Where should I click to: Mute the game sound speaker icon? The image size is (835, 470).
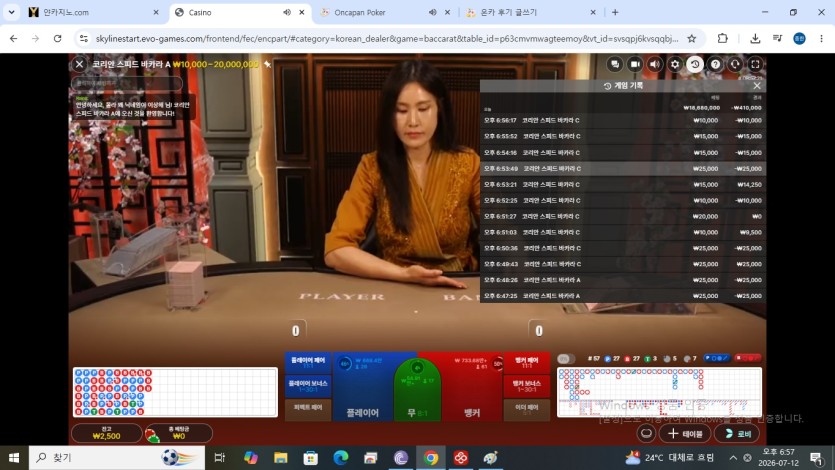pos(654,64)
